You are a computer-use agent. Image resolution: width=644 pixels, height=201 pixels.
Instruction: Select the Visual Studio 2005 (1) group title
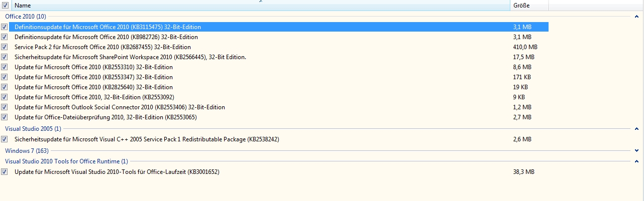pos(33,129)
